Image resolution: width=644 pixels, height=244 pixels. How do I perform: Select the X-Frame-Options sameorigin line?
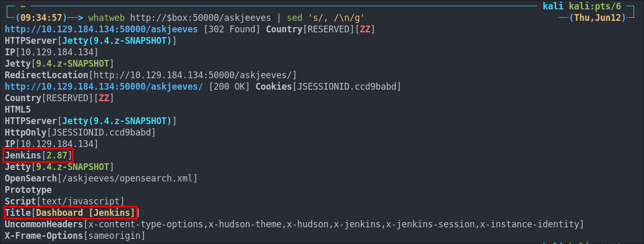click(x=75, y=235)
